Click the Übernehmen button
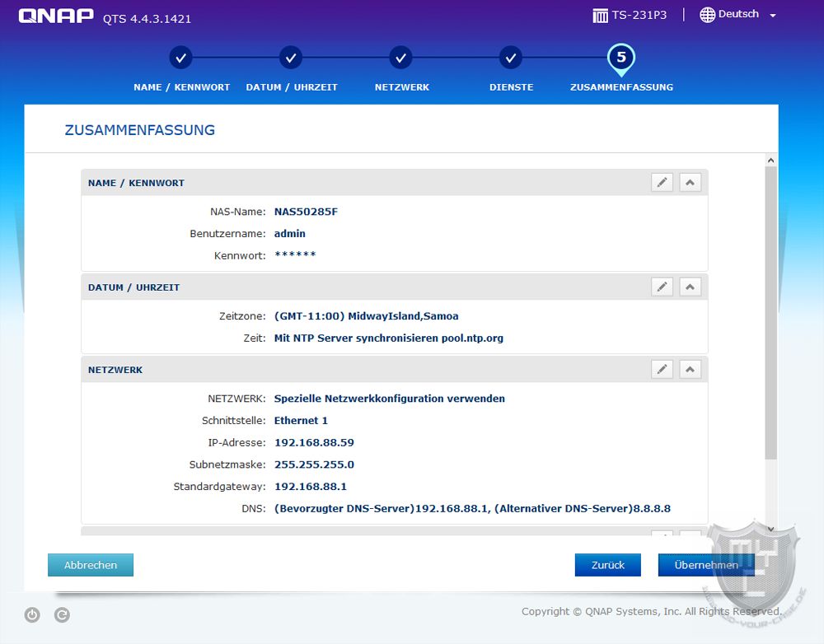 (x=705, y=565)
